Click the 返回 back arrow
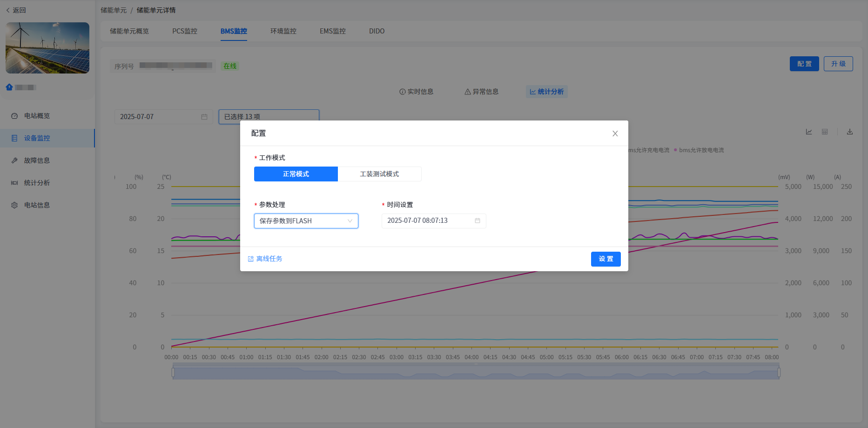Screen dimensions: 868x428 8,10
